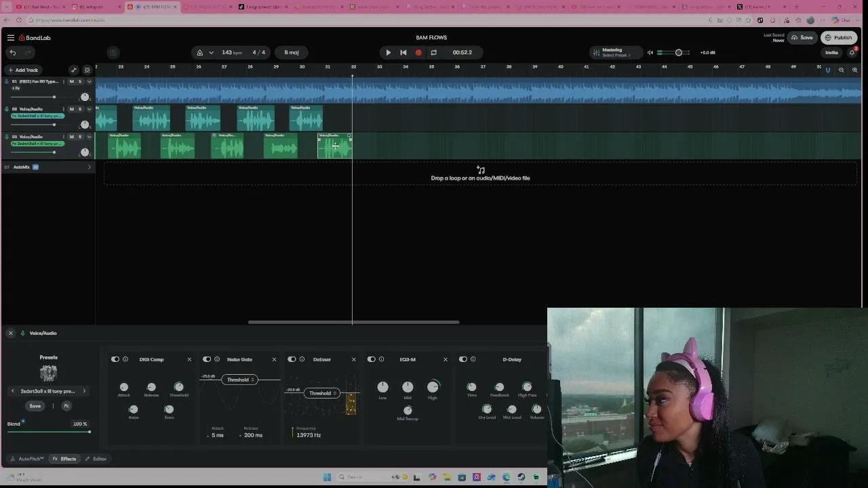Remove the Noise Gate effect
Image resolution: width=868 pixels, height=488 pixels.
click(274, 359)
